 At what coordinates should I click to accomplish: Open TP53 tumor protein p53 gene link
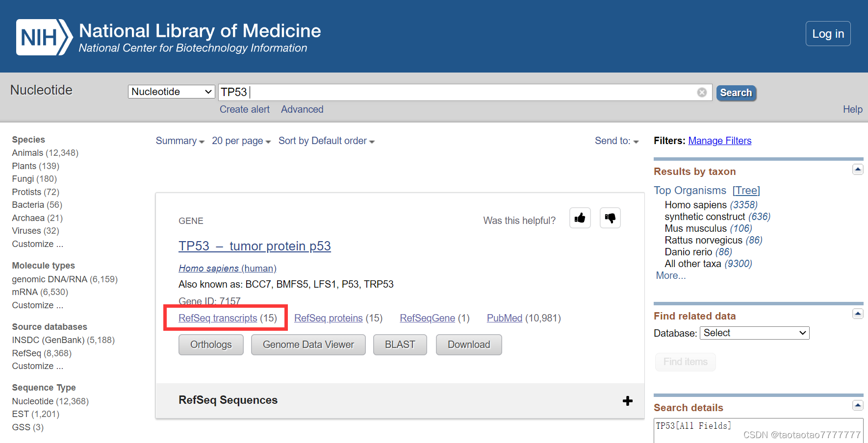point(255,246)
